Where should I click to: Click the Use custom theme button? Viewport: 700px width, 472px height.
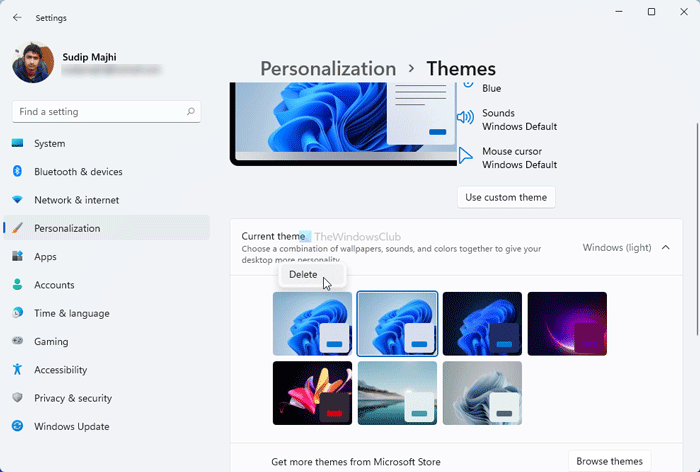[x=506, y=197]
